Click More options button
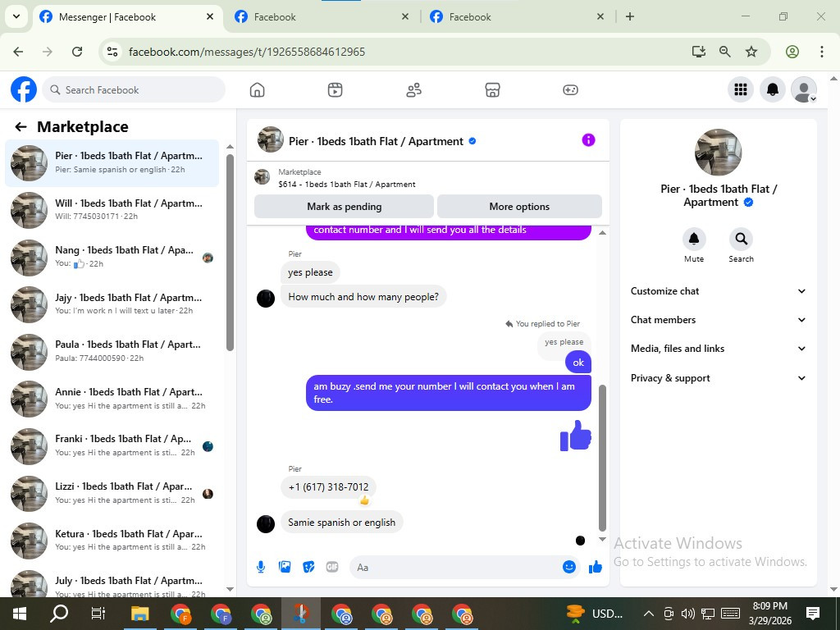This screenshot has width=840, height=630. (x=519, y=206)
